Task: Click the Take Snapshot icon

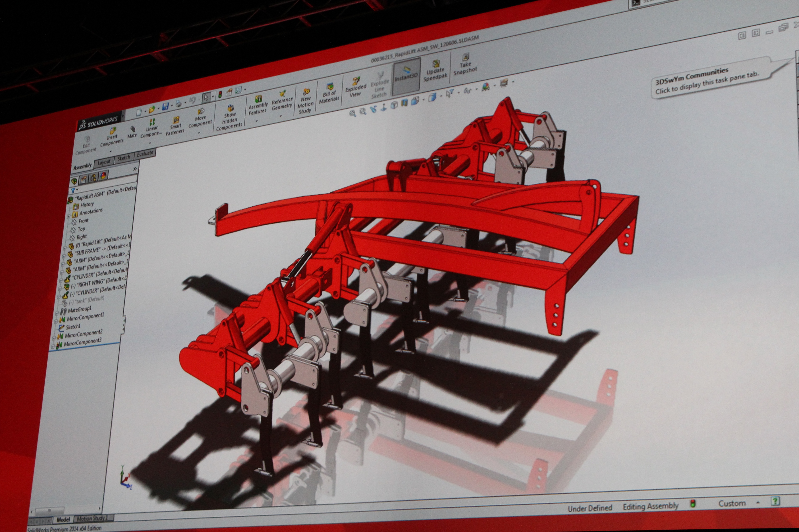Action: tap(466, 57)
